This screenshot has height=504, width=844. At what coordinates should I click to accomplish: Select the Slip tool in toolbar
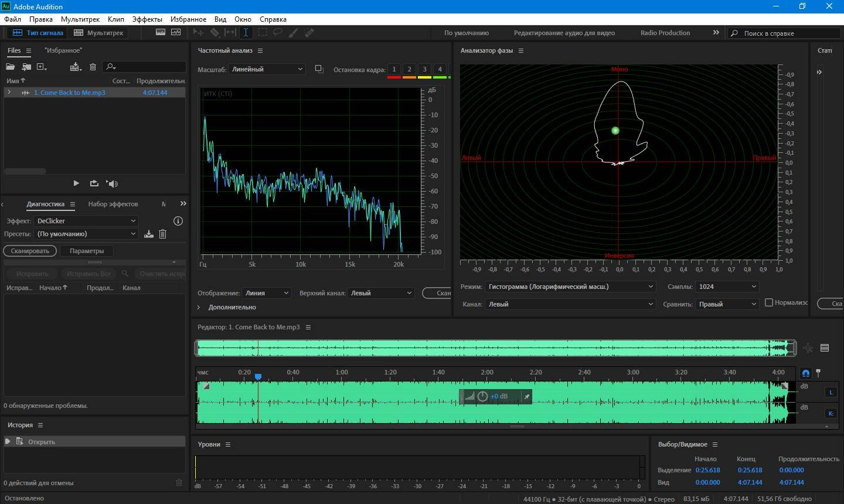tap(230, 33)
